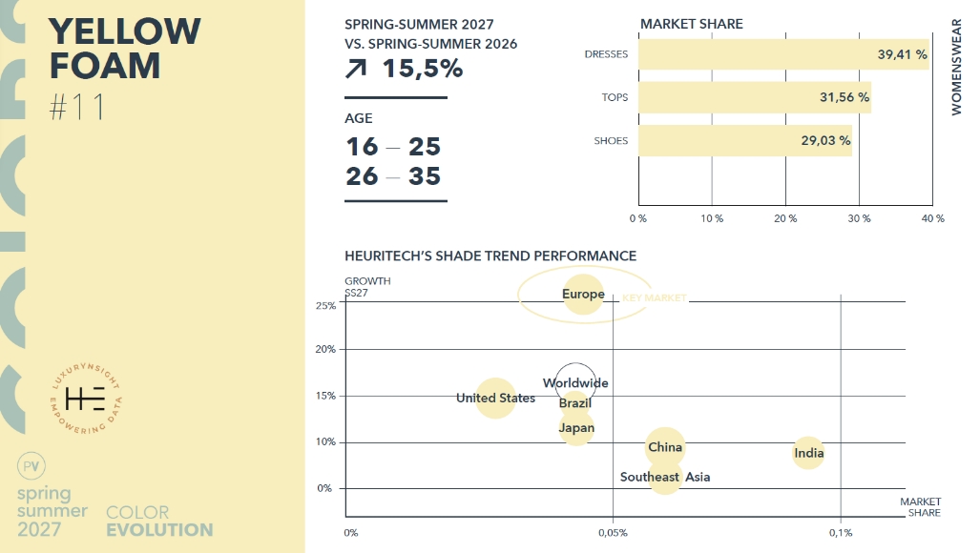The width and height of the screenshot is (980, 553).
Task: Select the 16 – 25 age range
Action: pos(392,147)
